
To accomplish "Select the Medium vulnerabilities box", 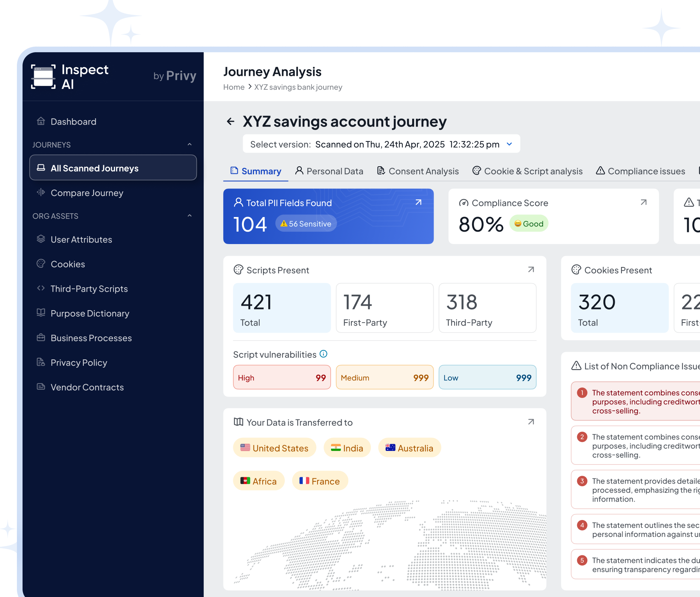I will pos(385,377).
